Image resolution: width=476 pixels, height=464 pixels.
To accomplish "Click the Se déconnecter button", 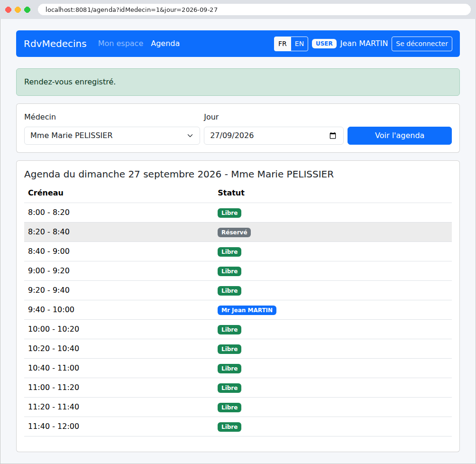I will (421, 44).
